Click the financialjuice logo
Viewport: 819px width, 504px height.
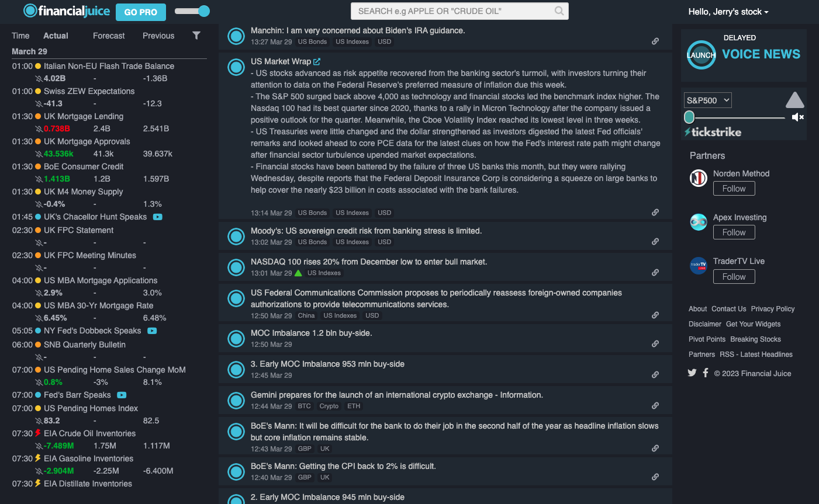click(x=66, y=11)
